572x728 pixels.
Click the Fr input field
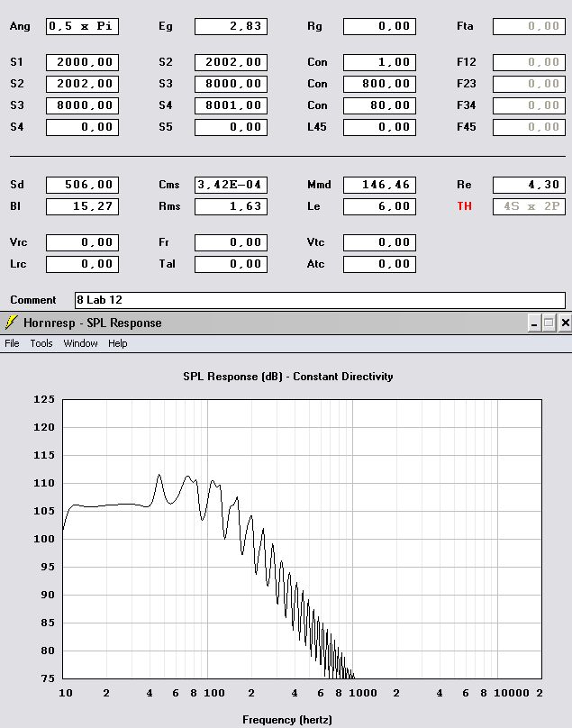coord(231,242)
